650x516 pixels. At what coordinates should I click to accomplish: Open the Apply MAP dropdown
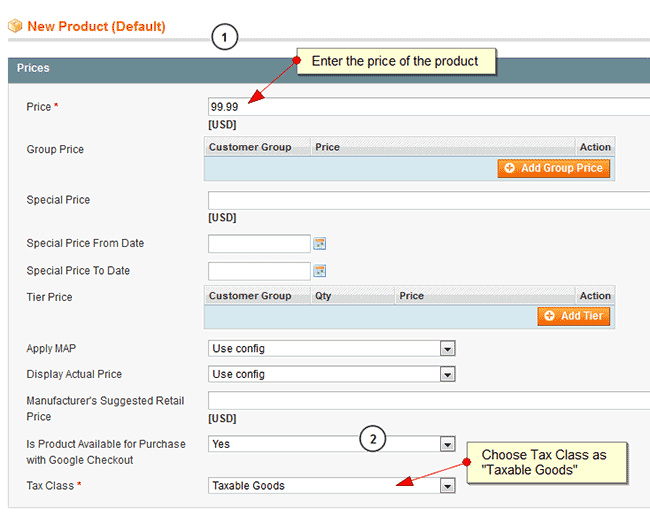tap(332, 349)
